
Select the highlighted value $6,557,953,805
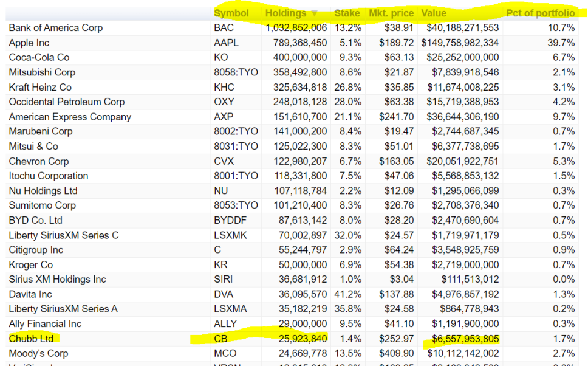[465, 339]
